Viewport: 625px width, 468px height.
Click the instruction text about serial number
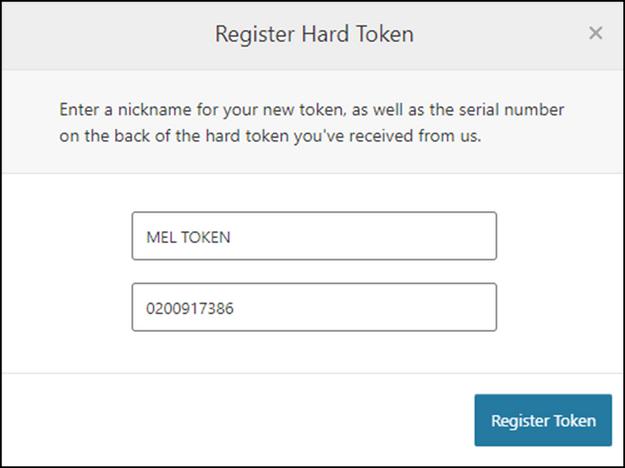point(311,122)
